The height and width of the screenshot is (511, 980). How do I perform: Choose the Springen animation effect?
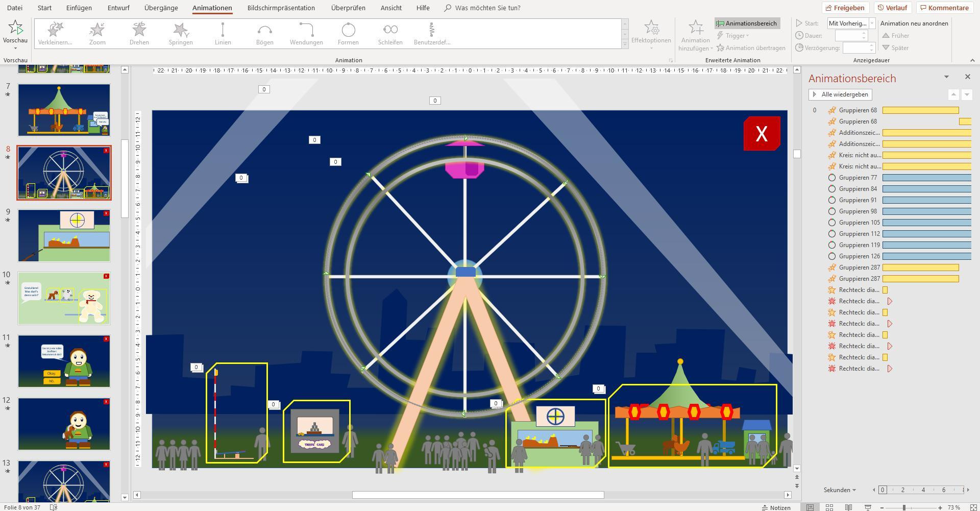coord(181,34)
